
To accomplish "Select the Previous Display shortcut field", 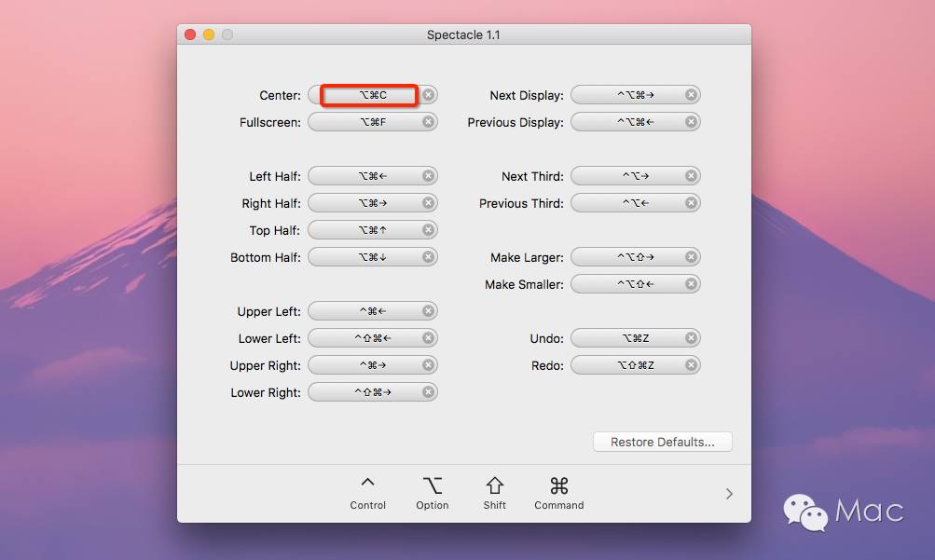I will coord(636,121).
